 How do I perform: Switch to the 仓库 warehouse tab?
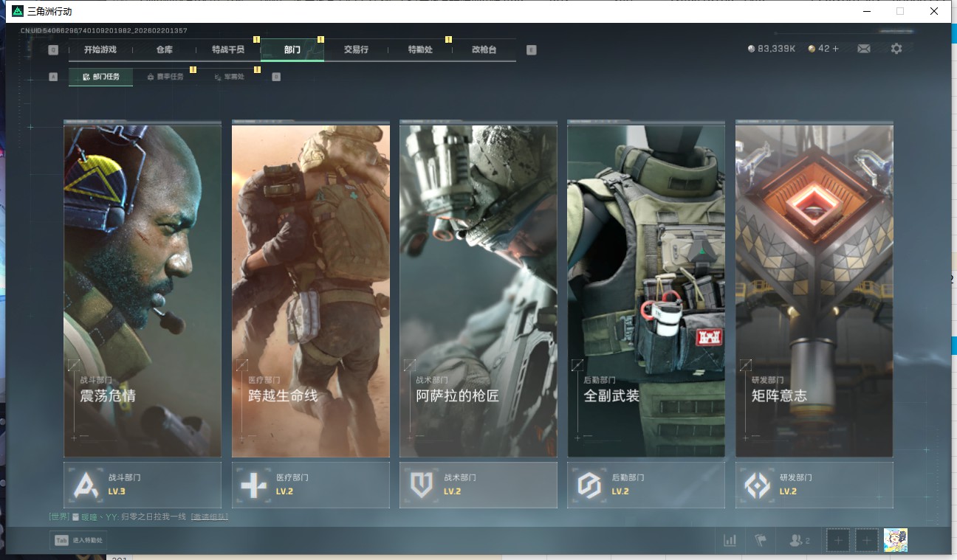pyautogui.click(x=164, y=49)
